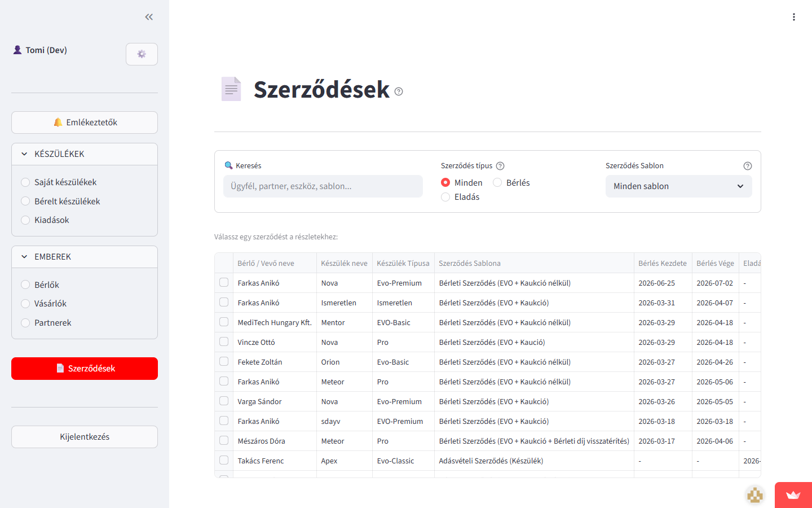The width and height of the screenshot is (812, 508).
Task: Click the pixelated gold icon at bottom right
Action: click(754, 496)
